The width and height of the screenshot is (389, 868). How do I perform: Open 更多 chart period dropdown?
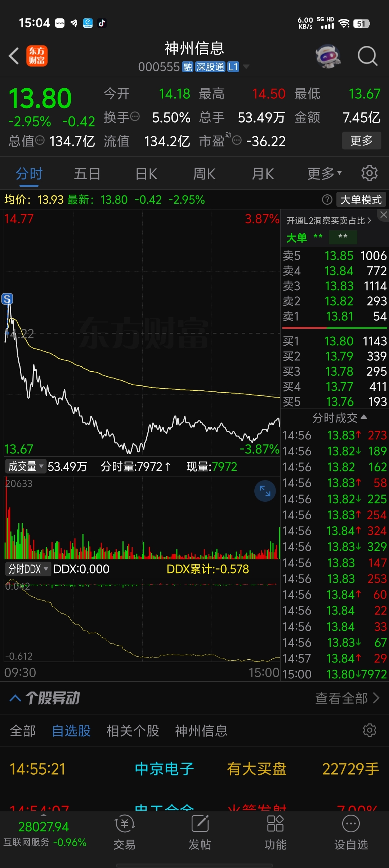pos(324,174)
